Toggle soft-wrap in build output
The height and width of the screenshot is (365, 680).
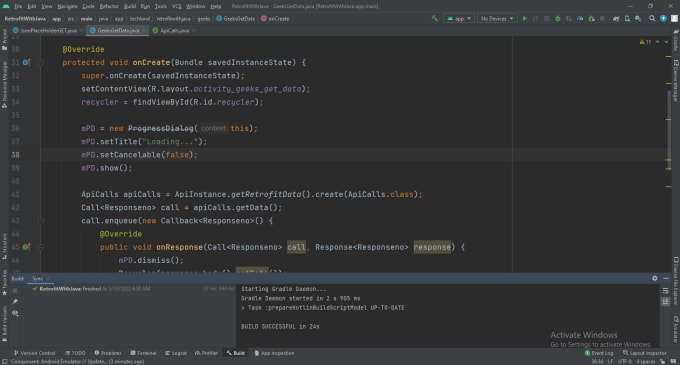coord(665,291)
